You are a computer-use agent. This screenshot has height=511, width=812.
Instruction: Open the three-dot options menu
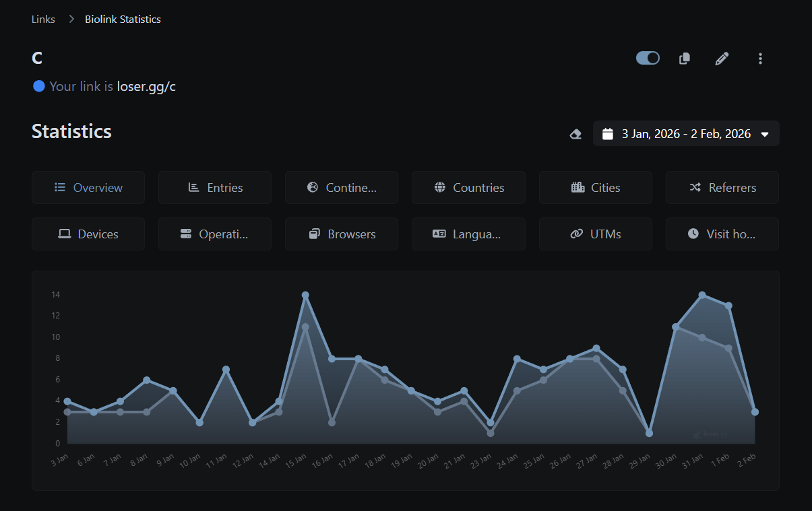click(x=760, y=59)
